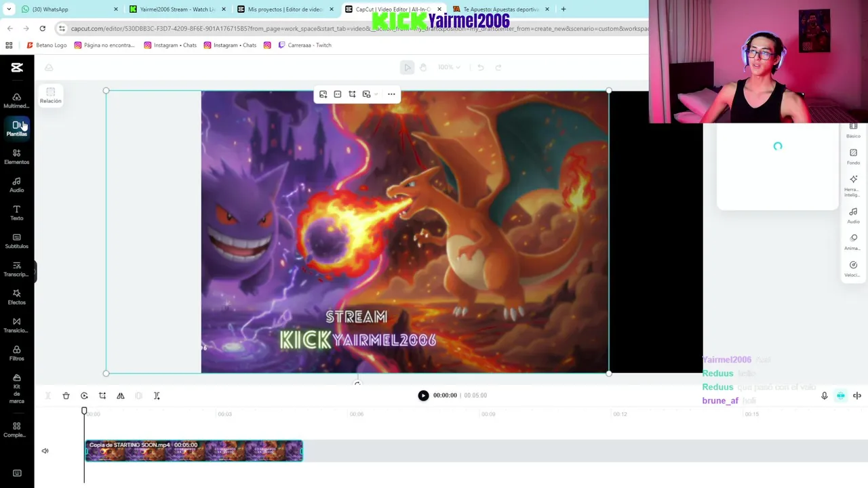The image size is (868, 488).
Task: Select the pointer selection tool
Action: pyautogui.click(x=407, y=67)
